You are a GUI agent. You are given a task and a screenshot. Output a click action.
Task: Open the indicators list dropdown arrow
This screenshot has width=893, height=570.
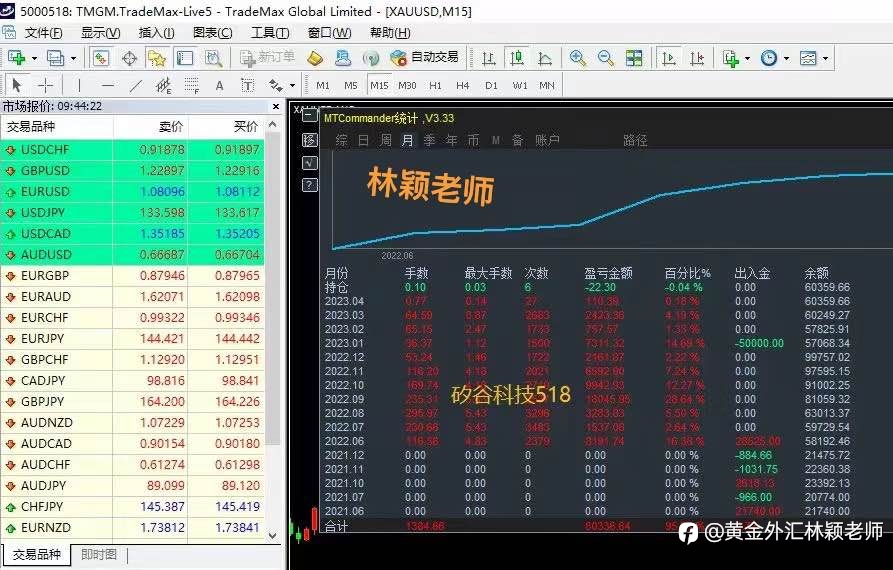(747, 58)
